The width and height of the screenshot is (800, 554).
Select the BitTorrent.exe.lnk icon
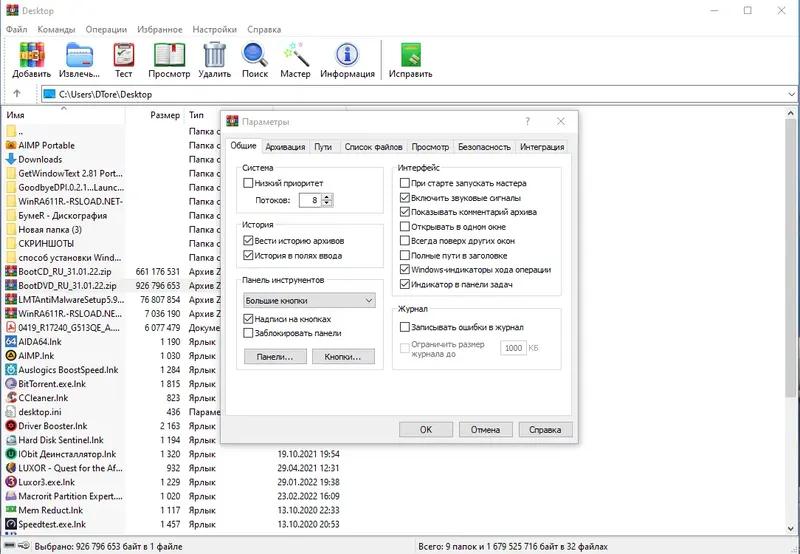pyautogui.click(x=11, y=384)
